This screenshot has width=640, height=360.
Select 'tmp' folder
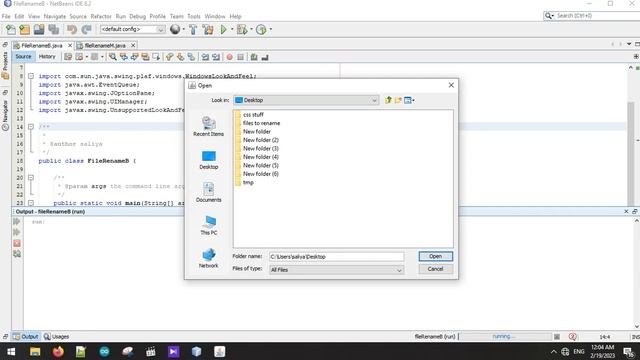244,182
